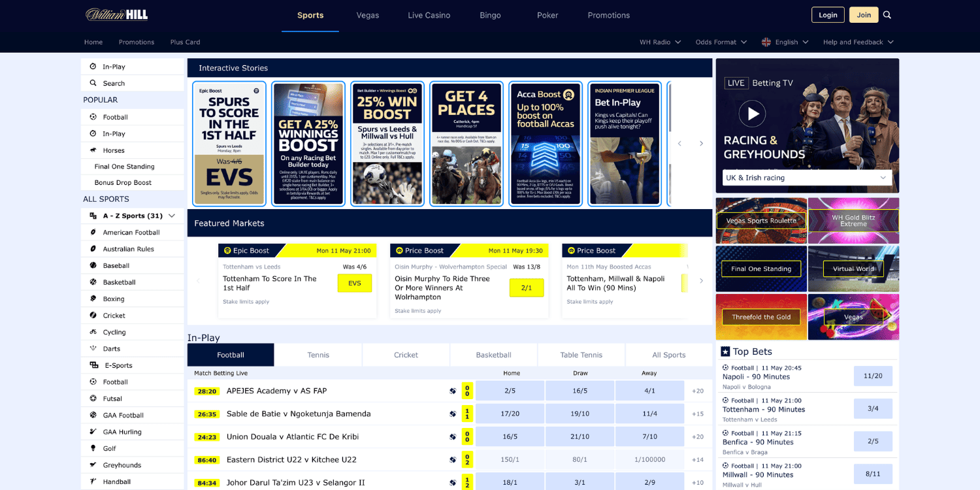Click the Basketball sport icon in sidebar

click(93, 282)
